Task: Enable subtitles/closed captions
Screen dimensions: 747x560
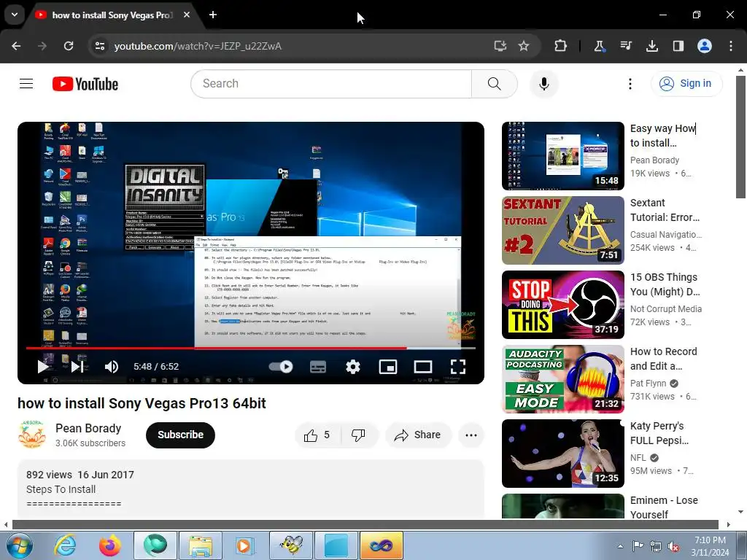Action: click(x=318, y=367)
